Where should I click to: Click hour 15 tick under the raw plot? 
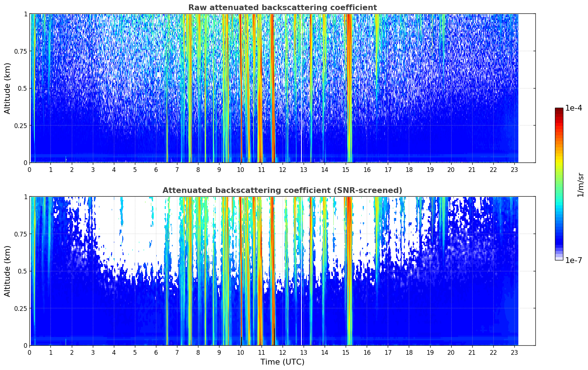[346, 169]
